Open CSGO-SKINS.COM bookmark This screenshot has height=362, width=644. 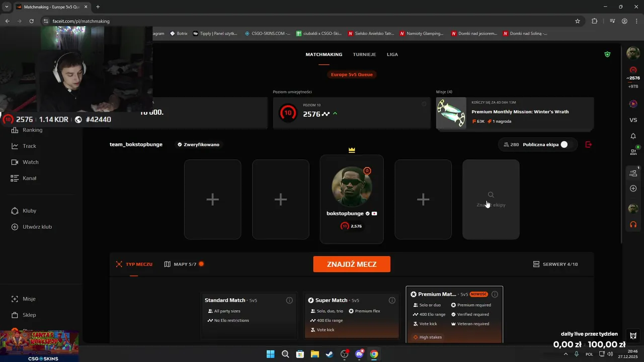pos(268,34)
